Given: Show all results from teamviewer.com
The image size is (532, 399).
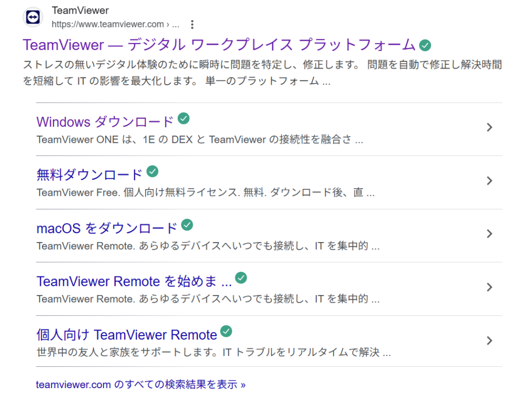Looking at the screenshot, I should (x=140, y=385).
